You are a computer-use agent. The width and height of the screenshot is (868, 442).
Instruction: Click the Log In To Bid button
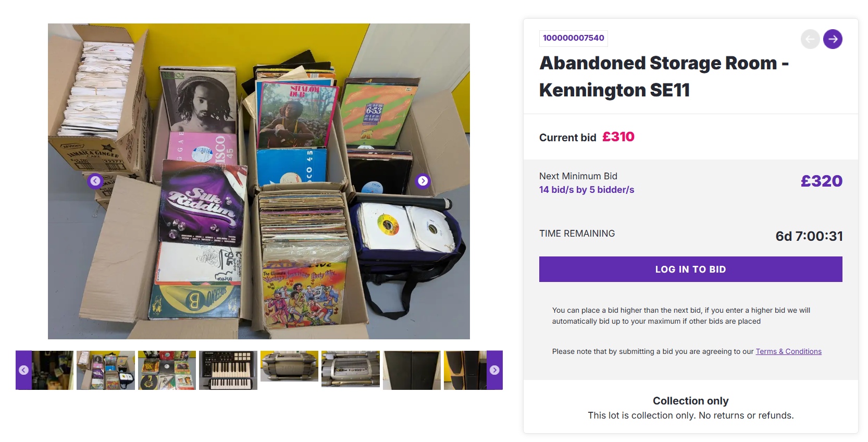click(690, 269)
